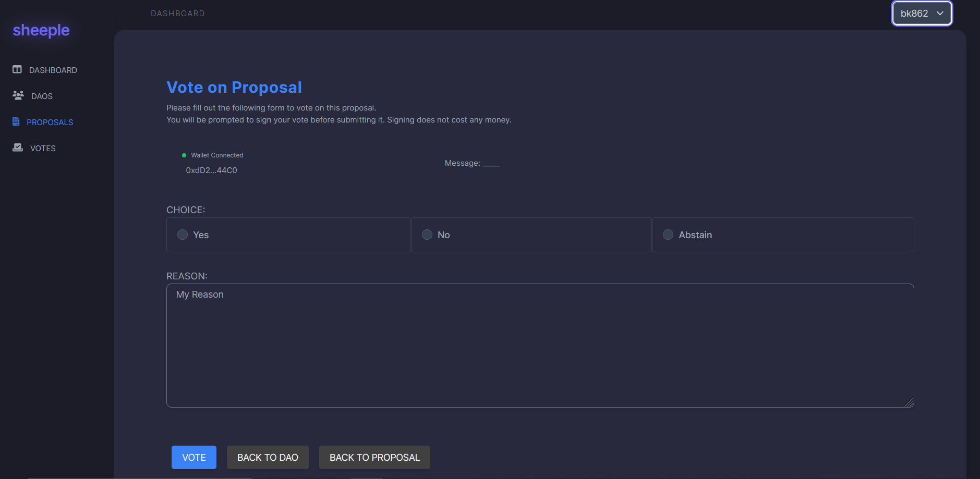
Task: Click the CHOICE label
Action: (186, 210)
